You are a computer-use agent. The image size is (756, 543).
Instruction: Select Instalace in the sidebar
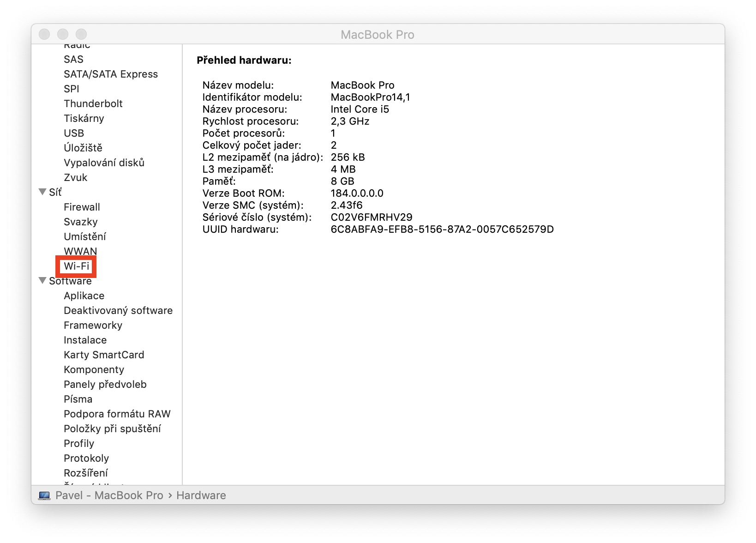pyautogui.click(x=85, y=340)
